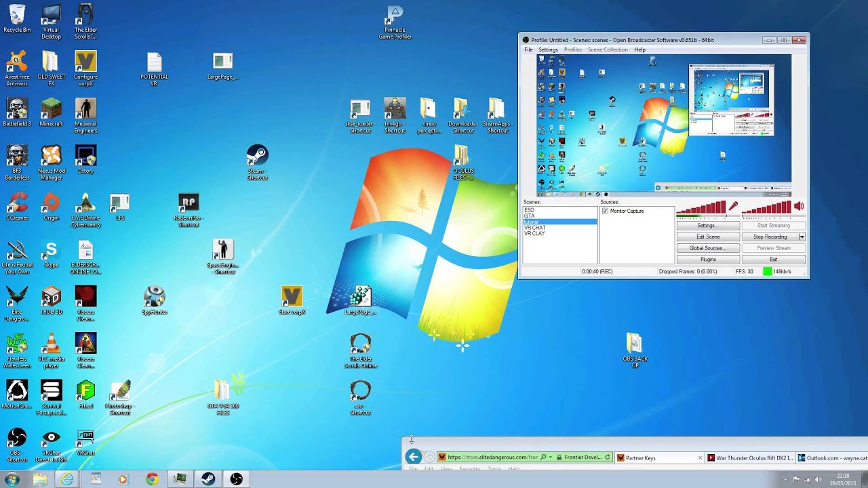868x488 pixels.
Task: Click the Plugins button
Action: pos(708,260)
